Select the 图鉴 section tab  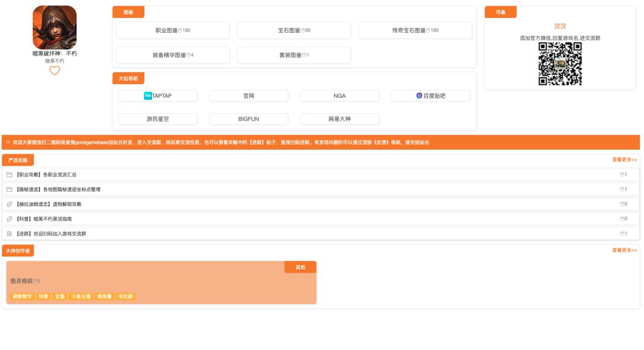tap(128, 13)
